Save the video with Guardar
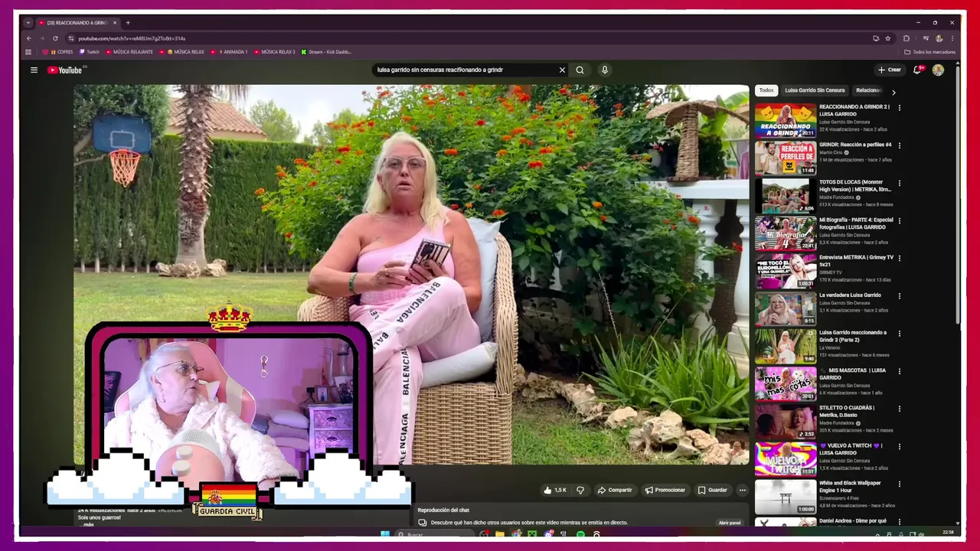980x551 pixels. pyautogui.click(x=712, y=490)
